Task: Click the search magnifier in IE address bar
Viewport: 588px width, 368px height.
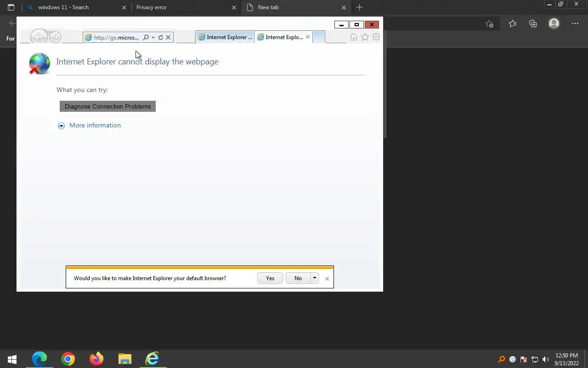Action: coord(146,37)
